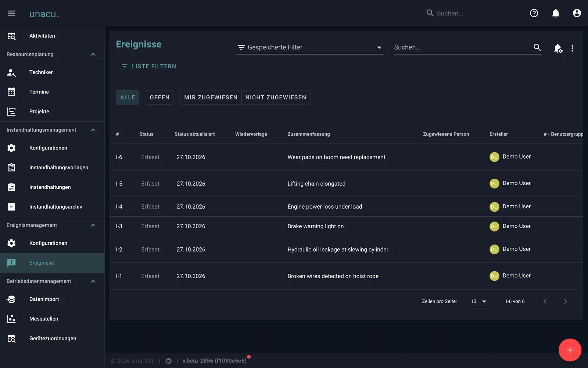Image resolution: width=588 pixels, height=368 pixels.
Task: Open the notifications bell in top bar
Action: pos(556,13)
